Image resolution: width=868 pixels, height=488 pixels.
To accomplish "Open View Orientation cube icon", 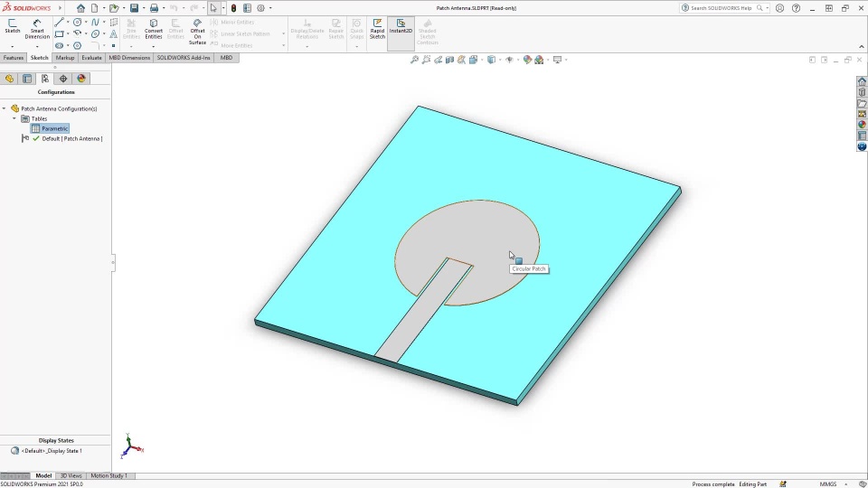I will pos(474,60).
